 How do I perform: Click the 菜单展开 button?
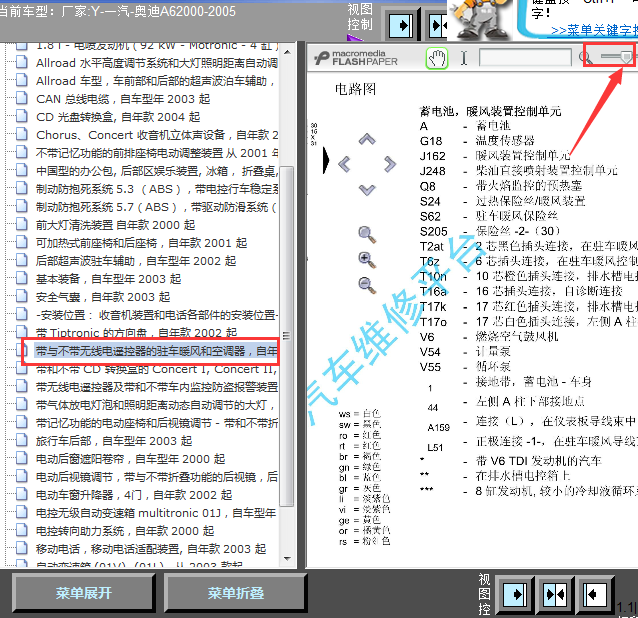(84, 593)
